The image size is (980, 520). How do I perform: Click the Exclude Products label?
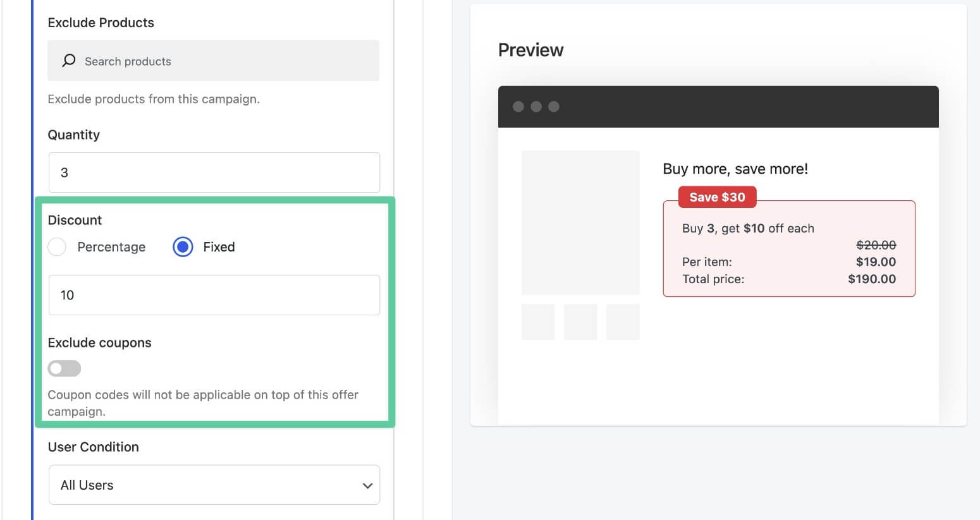coord(101,23)
